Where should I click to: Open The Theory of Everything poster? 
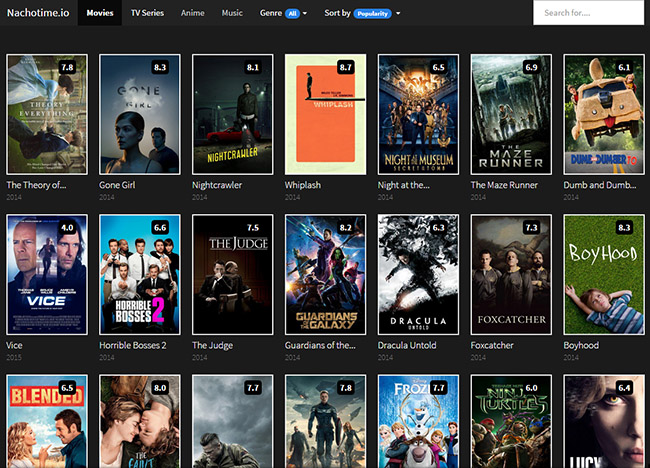click(47, 114)
